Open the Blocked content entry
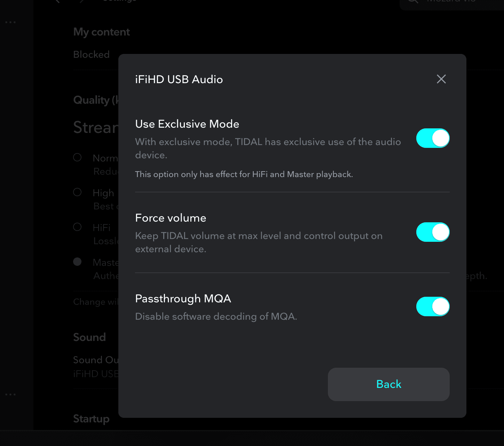Viewport: 504px width, 446px height. (91, 54)
